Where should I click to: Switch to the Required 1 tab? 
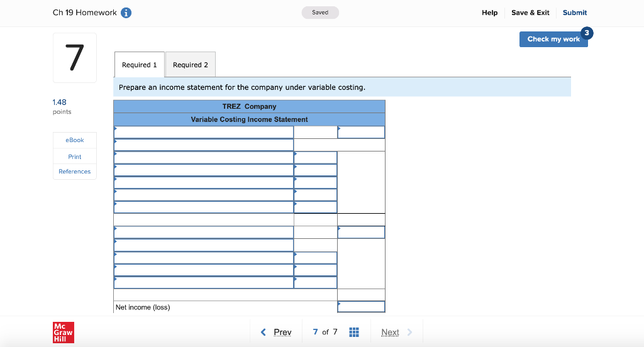click(139, 65)
